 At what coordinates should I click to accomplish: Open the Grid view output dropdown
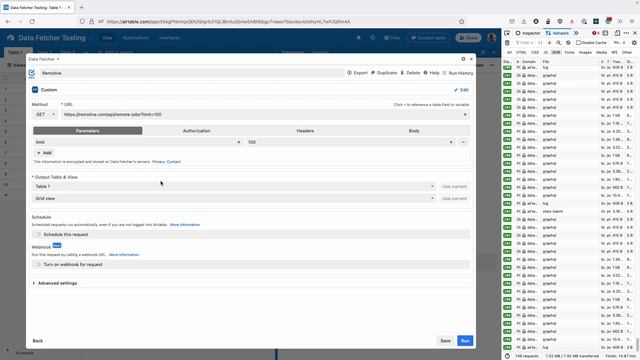click(234, 198)
